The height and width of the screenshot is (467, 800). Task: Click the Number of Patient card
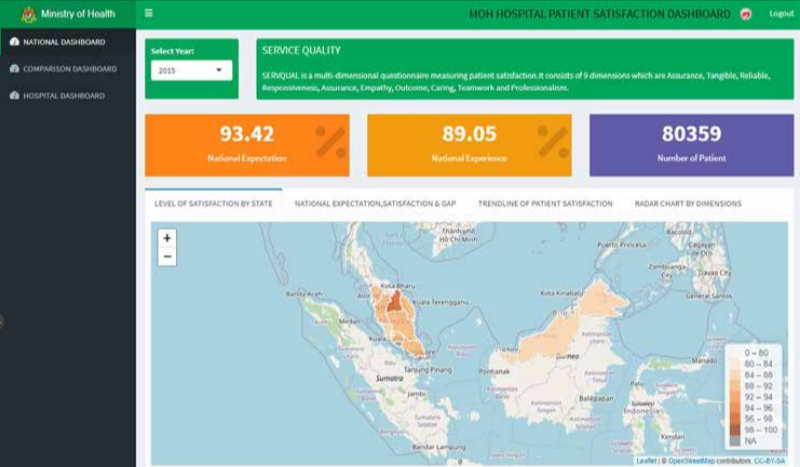(691, 145)
